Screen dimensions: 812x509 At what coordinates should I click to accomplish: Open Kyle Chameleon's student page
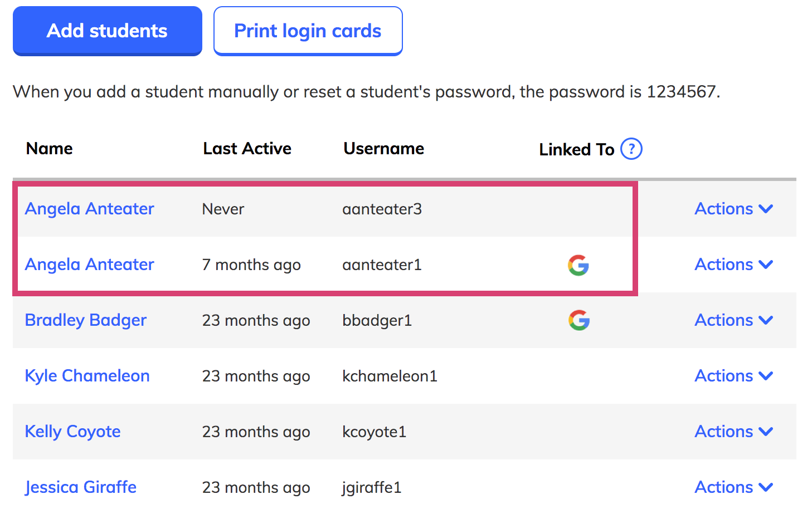pos(87,376)
